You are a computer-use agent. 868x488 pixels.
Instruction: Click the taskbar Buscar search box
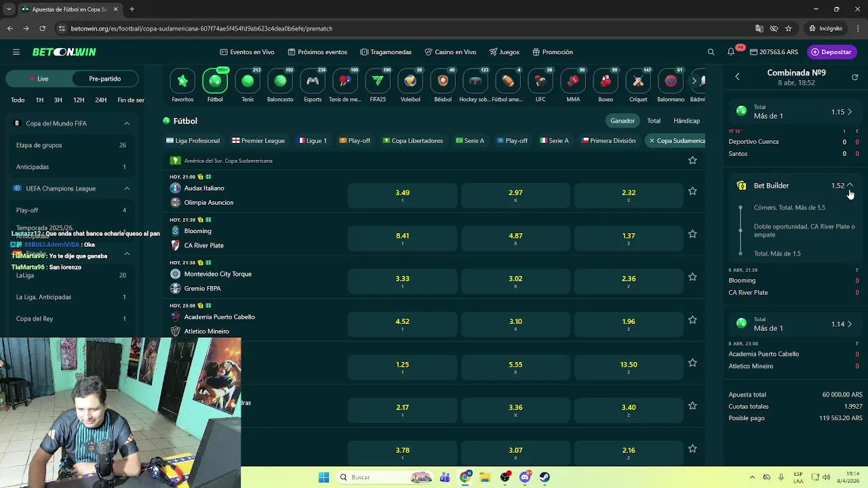pos(384,477)
